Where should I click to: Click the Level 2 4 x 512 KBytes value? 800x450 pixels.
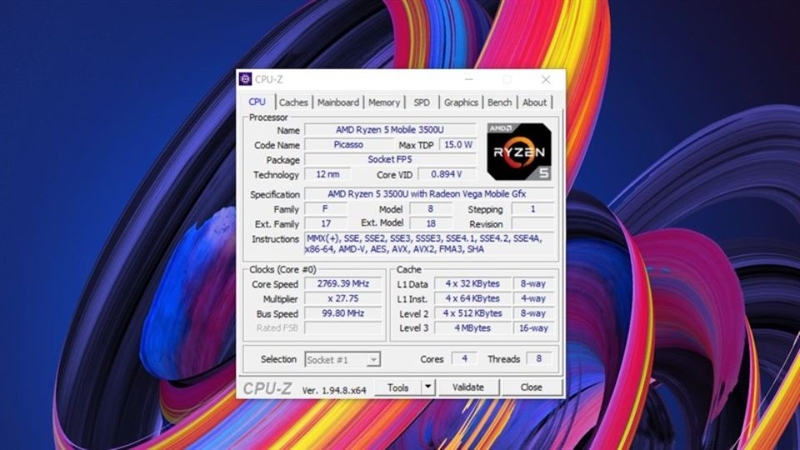(x=472, y=313)
